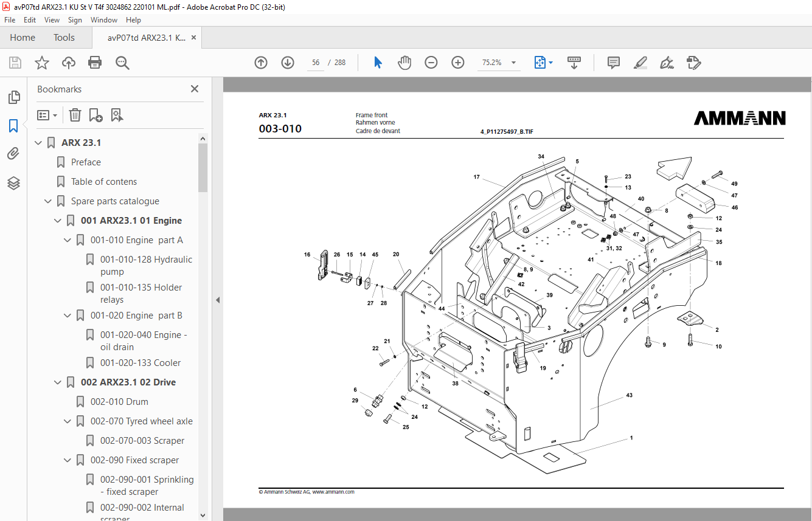This screenshot has height=521, width=812.
Task: Click the Save file icon
Action: 15,63
